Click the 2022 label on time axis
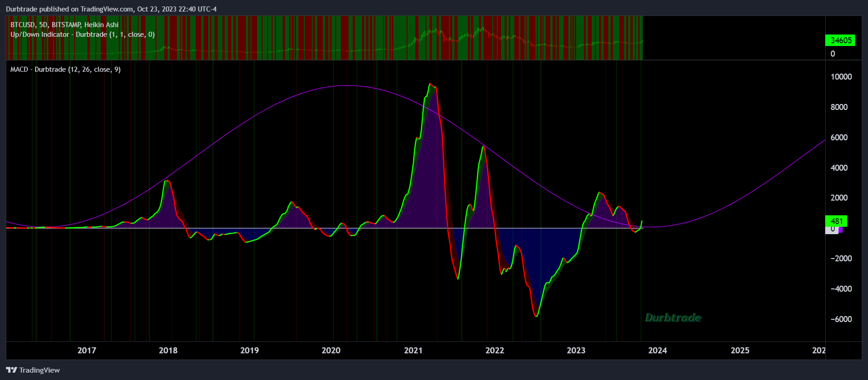The height and width of the screenshot is (380, 868). coord(495,351)
